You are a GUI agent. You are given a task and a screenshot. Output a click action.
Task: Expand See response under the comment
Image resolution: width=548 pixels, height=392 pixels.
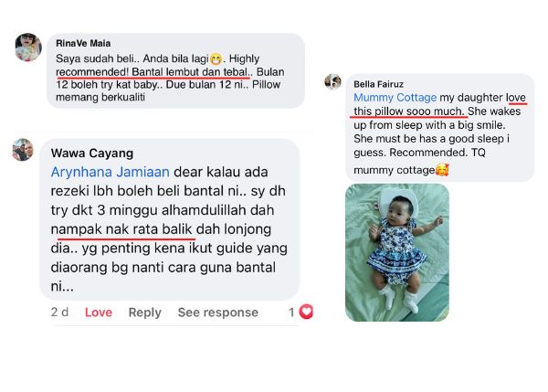[x=217, y=312]
